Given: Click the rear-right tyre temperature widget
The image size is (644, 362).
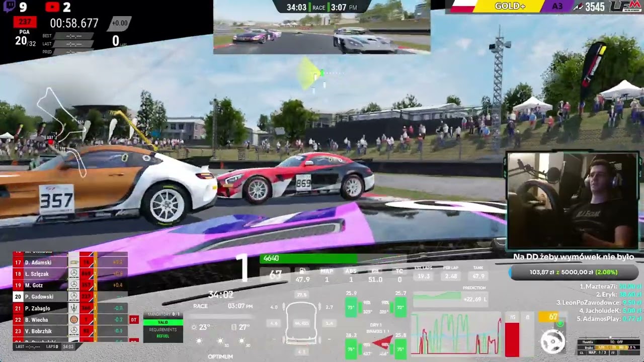Looking at the screenshot, I should (x=400, y=348).
